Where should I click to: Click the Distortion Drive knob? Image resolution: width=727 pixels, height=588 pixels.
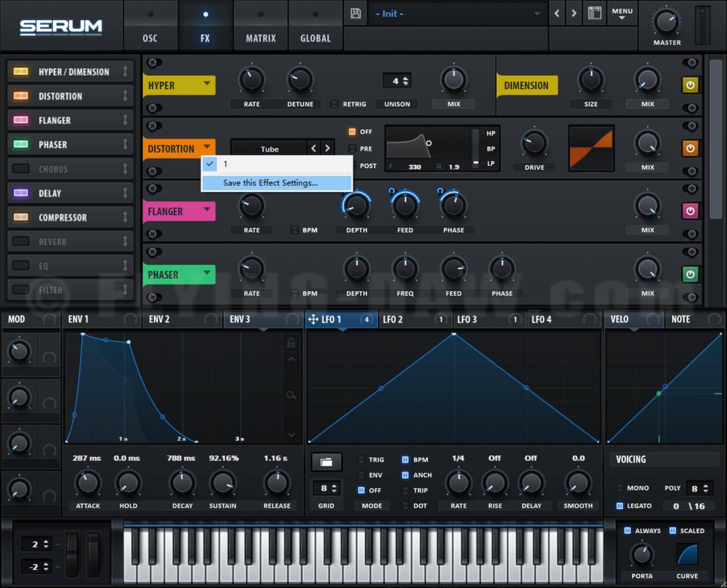[534, 143]
